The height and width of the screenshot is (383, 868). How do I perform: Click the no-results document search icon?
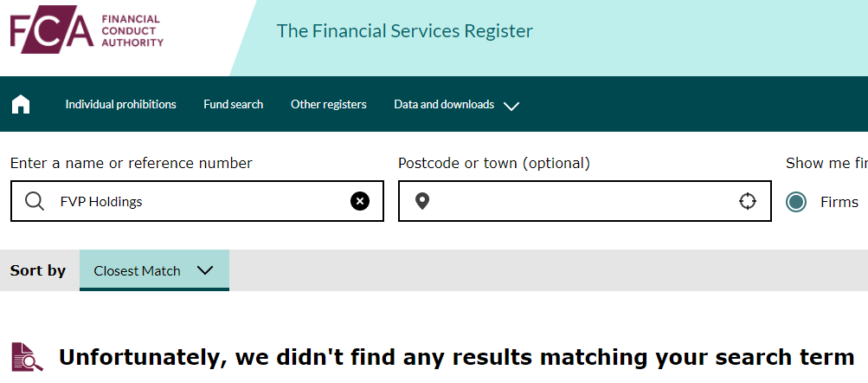pyautogui.click(x=27, y=356)
